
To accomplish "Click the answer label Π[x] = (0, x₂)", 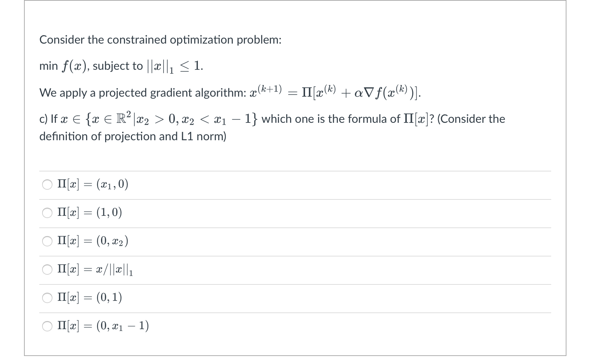I will point(92,241).
